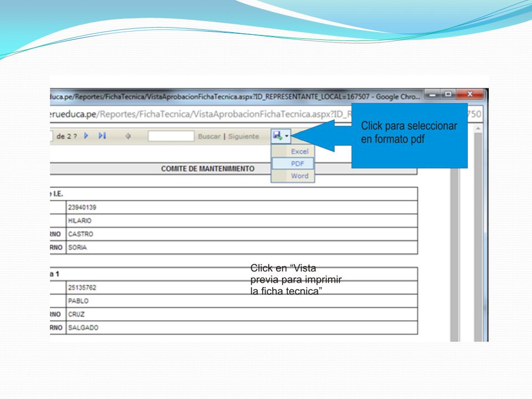Image resolution: width=532 pixels, height=399 pixels.
Task: Click the export save disk icon
Action: click(x=278, y=136)
